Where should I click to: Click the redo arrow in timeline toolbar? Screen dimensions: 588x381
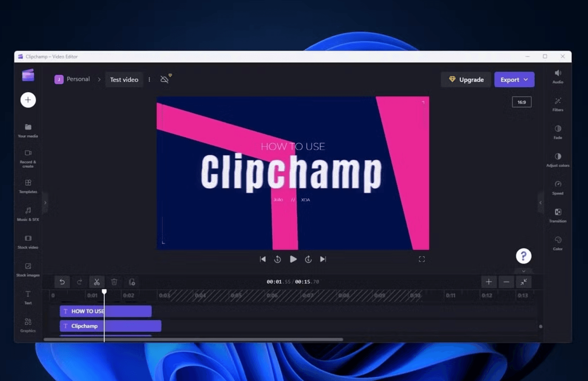pyautogui.click(x=79, y=282)
